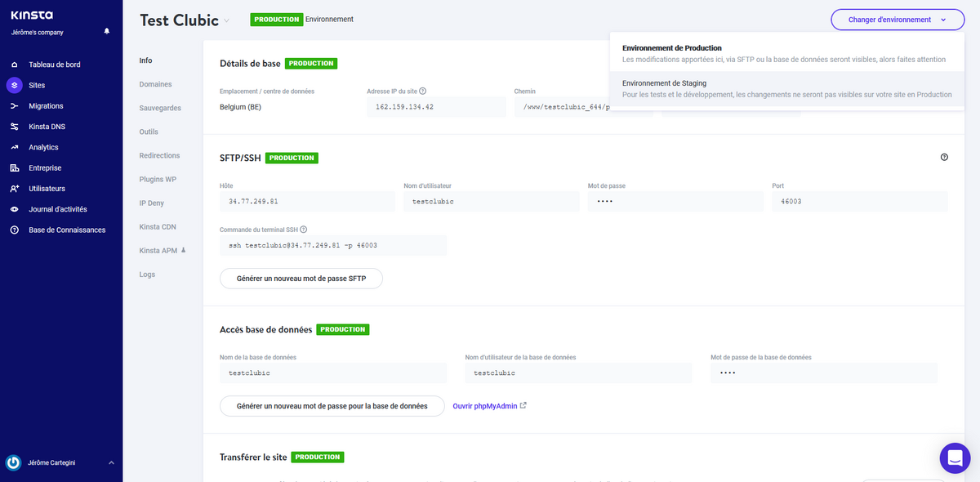Image resolution: width=980 pixels, height=482 pixels.
Task: Go to Migrations in sidebar
Action: pos(46,106)
